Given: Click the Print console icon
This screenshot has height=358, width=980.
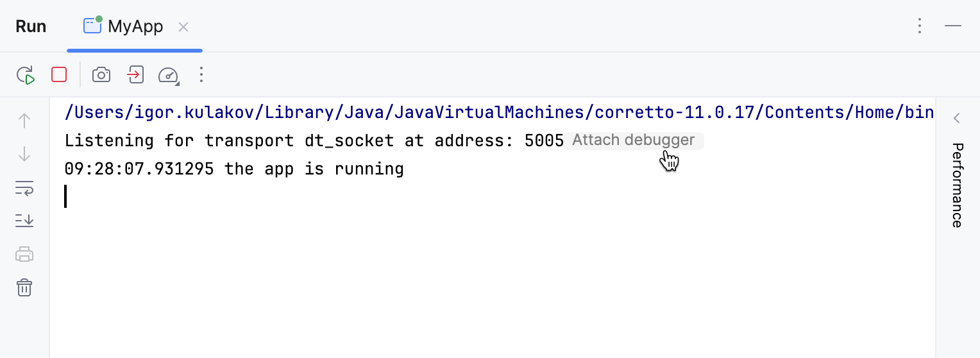Looking at the screenshot, I should point(24,254).
